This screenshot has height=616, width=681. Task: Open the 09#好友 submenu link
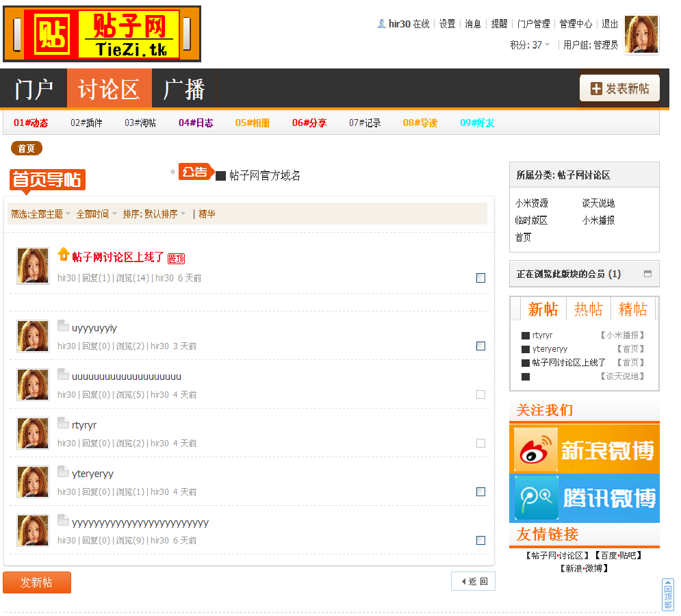pyautogui.click(x=477, y=123)
